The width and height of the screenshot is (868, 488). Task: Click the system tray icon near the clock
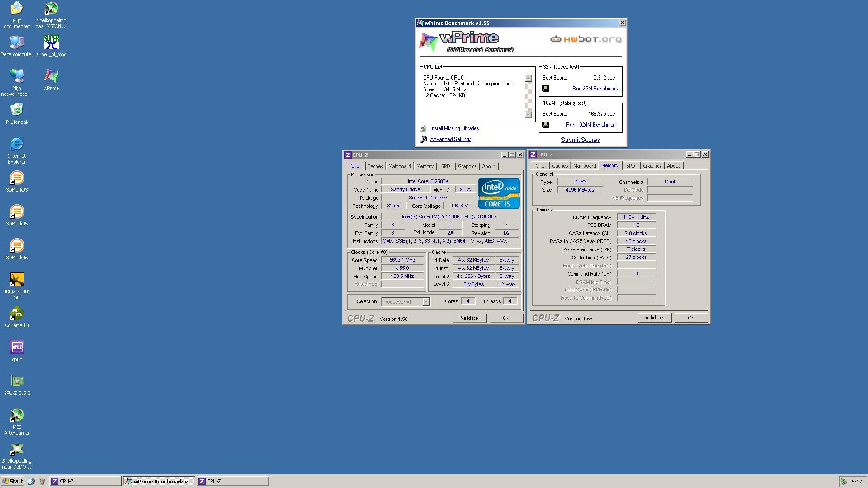(844, 481)
